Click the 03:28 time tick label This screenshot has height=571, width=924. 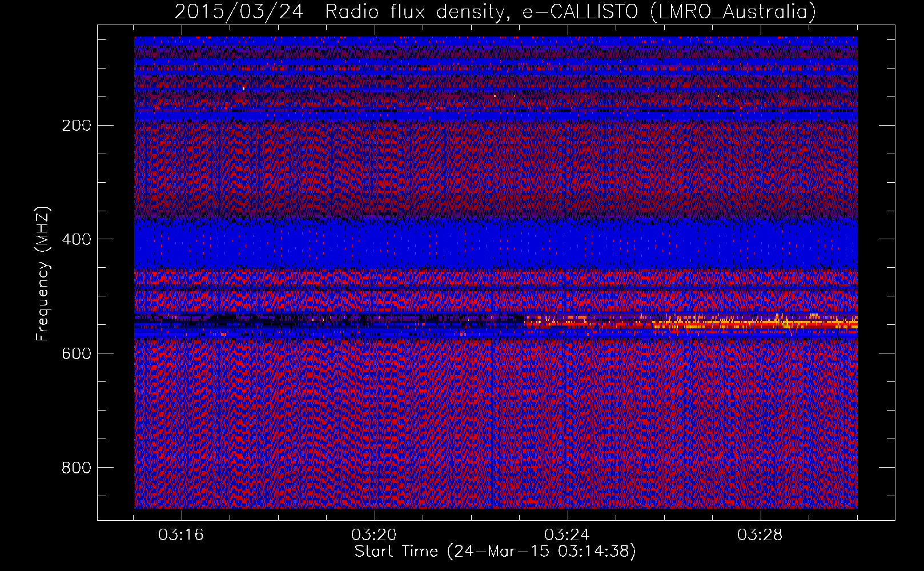[x=760, y=535]
